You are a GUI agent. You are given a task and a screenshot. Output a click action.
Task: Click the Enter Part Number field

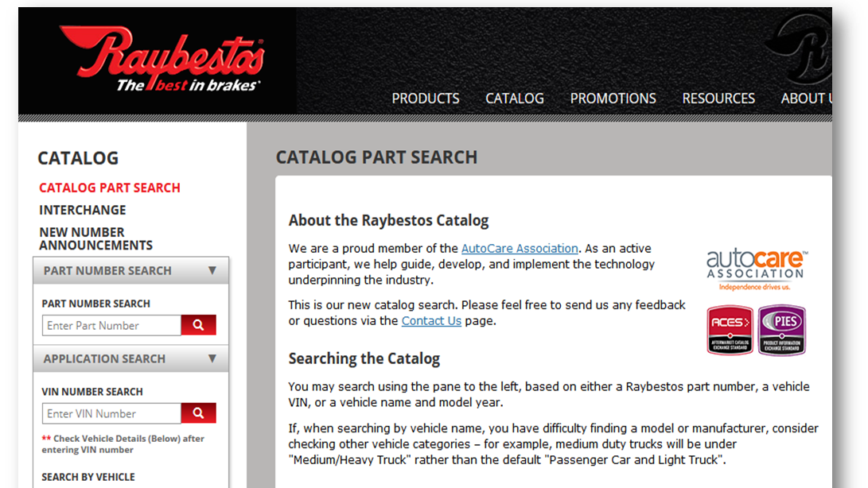click(x=111, y=325)
